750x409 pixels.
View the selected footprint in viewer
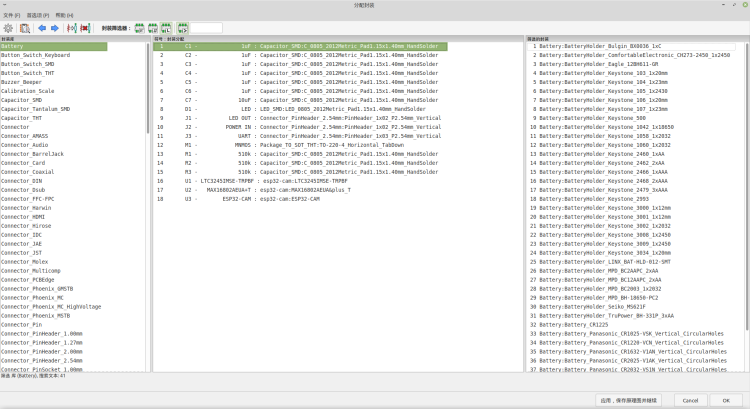point(25,28)
